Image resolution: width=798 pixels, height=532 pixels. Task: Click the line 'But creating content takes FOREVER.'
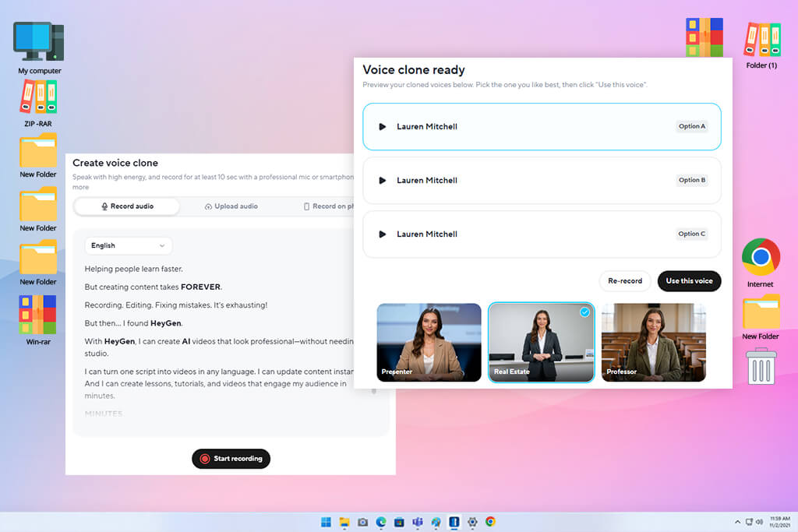tap(154, 287)
